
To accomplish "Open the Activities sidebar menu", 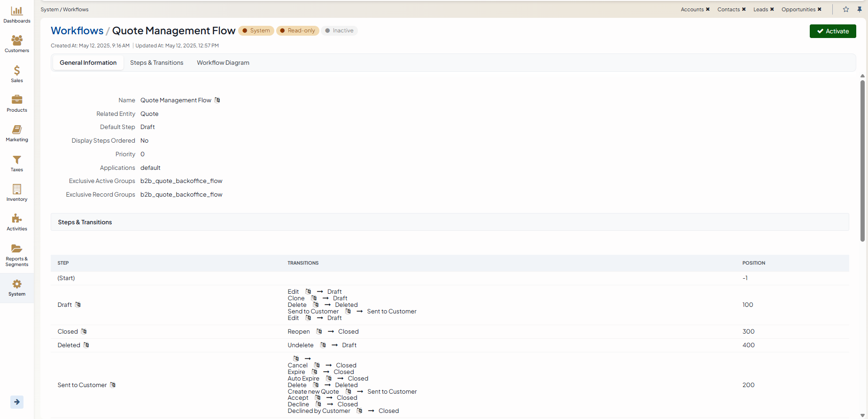I will (x=17, y=222).
